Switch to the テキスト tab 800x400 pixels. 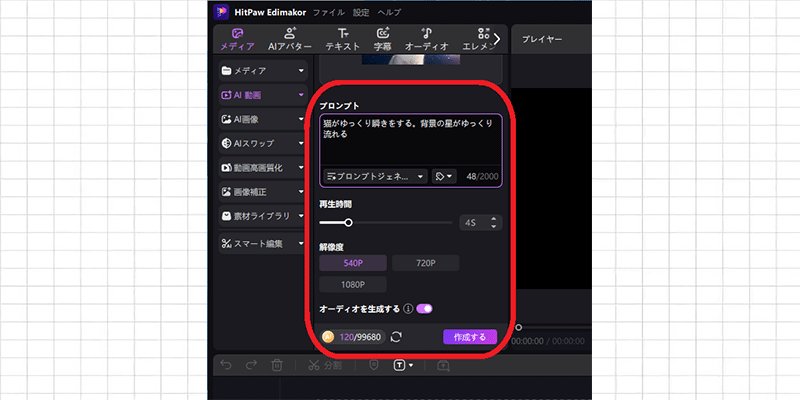point(343,39)
